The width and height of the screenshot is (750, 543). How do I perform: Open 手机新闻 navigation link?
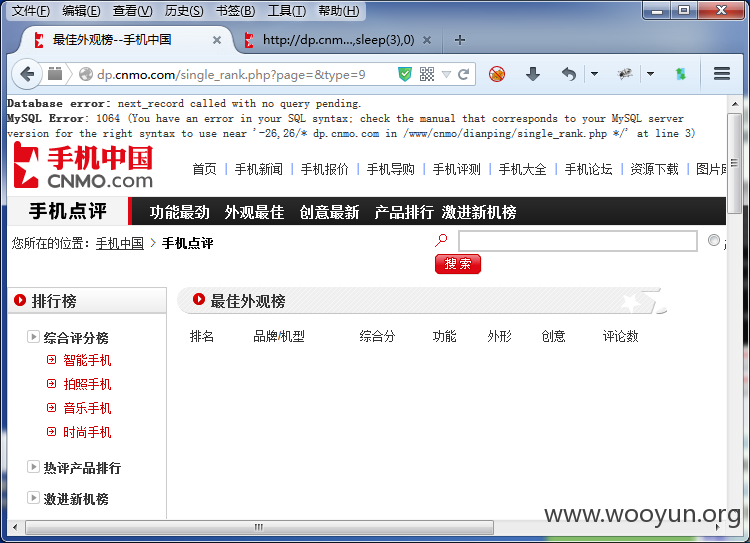258,169
